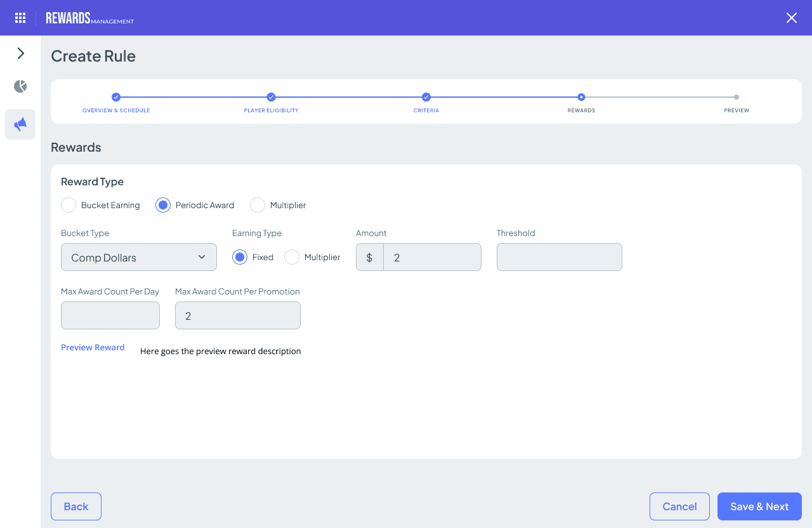Expand the navigation sidebar with the chevron
This screenshot has height=528, width=812.
20,53
